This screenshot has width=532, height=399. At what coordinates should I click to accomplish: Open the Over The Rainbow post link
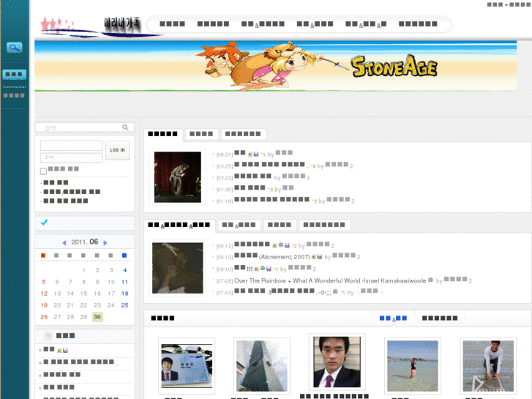point(330,281)
